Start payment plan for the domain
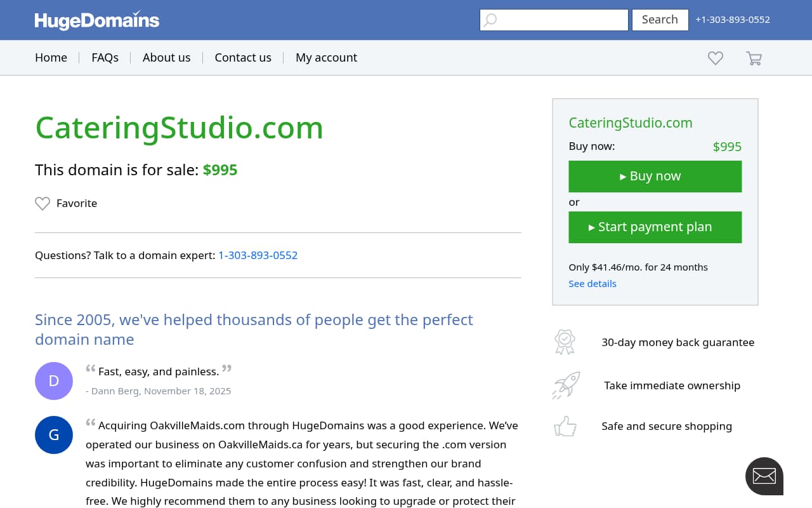Image resolution: width=812 pixels, height=508 pixels. pyautogui.click(x=655, y=227)
